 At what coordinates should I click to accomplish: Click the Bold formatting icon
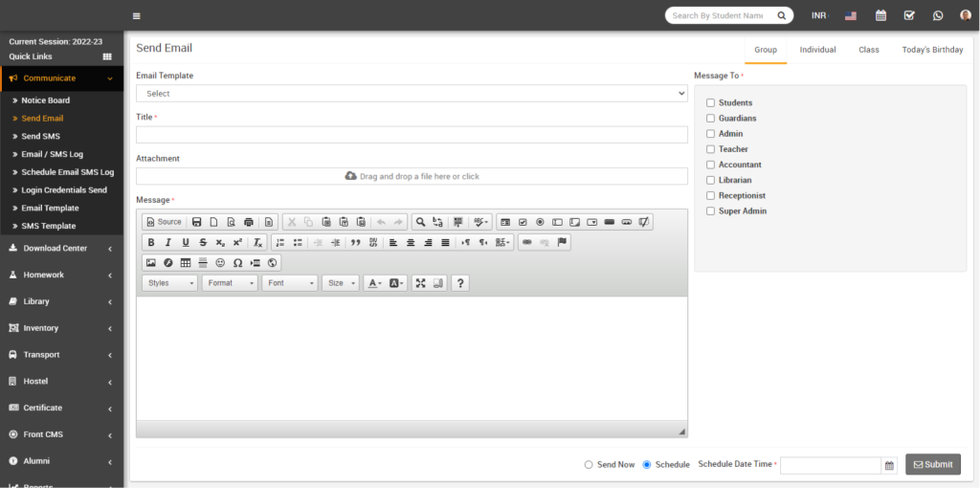pyautogui.click(x=151, y=243)
